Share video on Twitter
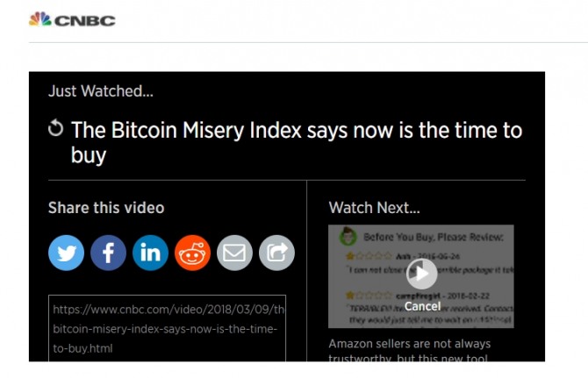The image size is (588, 378). pyautogui.click(x=67, y=253)
